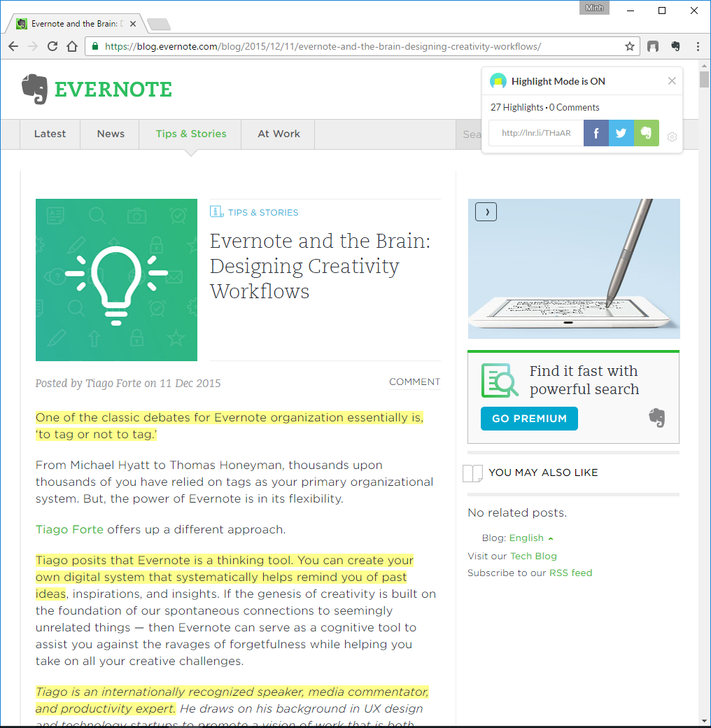Advance the sidebar slideshow arrow
This screenshot has width=711, height=728.
coord(486,211)
